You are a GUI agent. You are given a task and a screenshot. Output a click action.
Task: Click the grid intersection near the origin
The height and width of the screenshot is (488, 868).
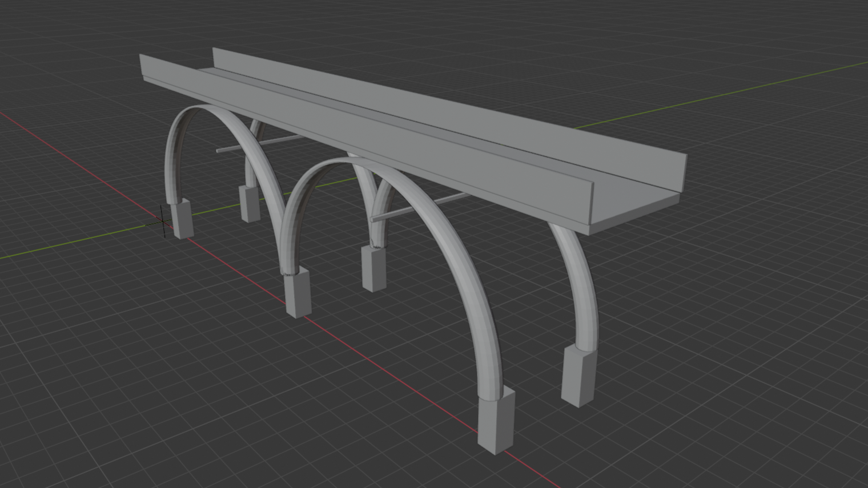(163, 221)
